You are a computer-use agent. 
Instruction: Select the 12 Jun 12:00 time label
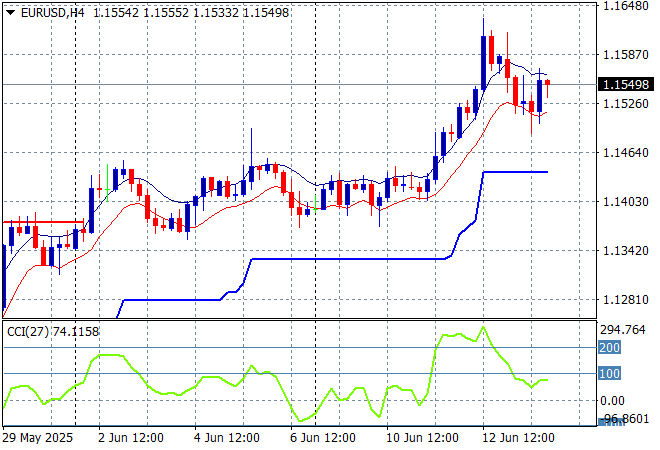click(x=518, y=438)
